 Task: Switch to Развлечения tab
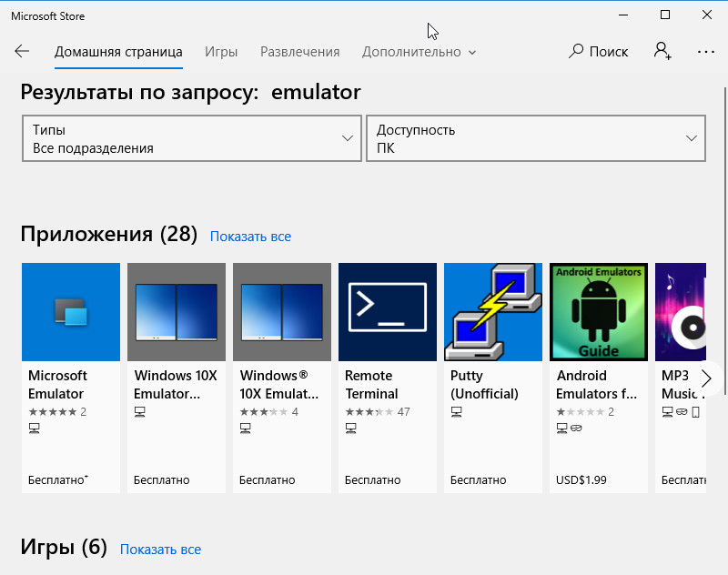(300, 52)
